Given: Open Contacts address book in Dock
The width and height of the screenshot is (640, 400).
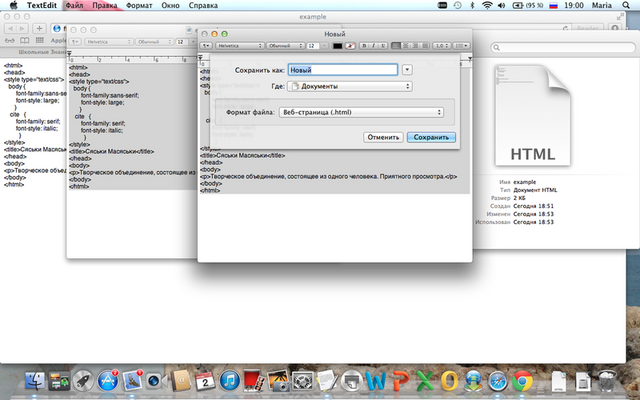Looking at the screenshot, I should [181, 382].
